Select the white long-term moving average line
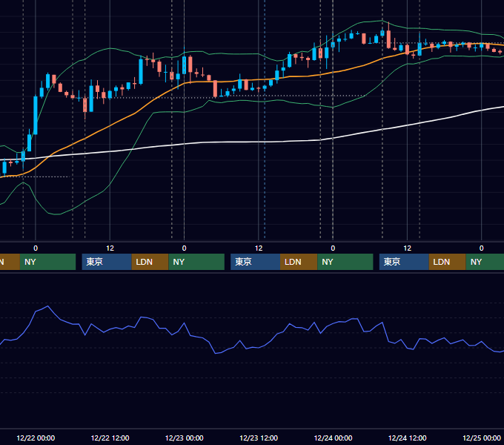The height and width of the screenshot is (445, 504). [257, 142]
